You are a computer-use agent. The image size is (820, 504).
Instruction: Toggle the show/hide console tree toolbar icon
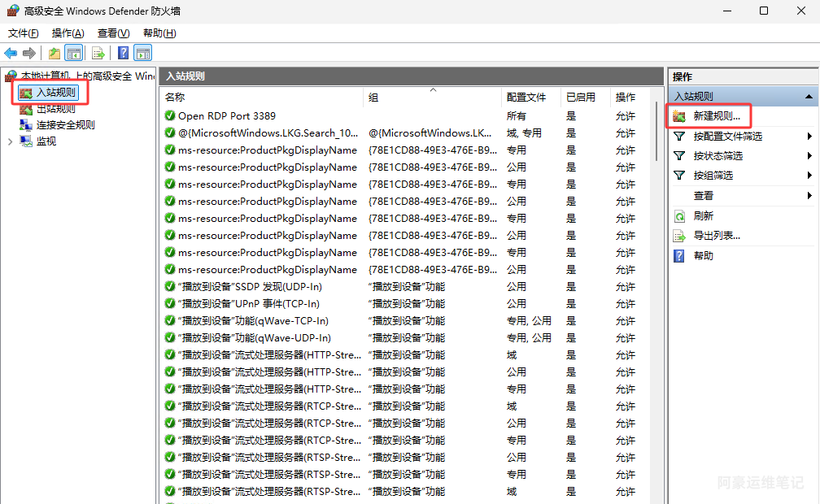(x=74, y=54)
